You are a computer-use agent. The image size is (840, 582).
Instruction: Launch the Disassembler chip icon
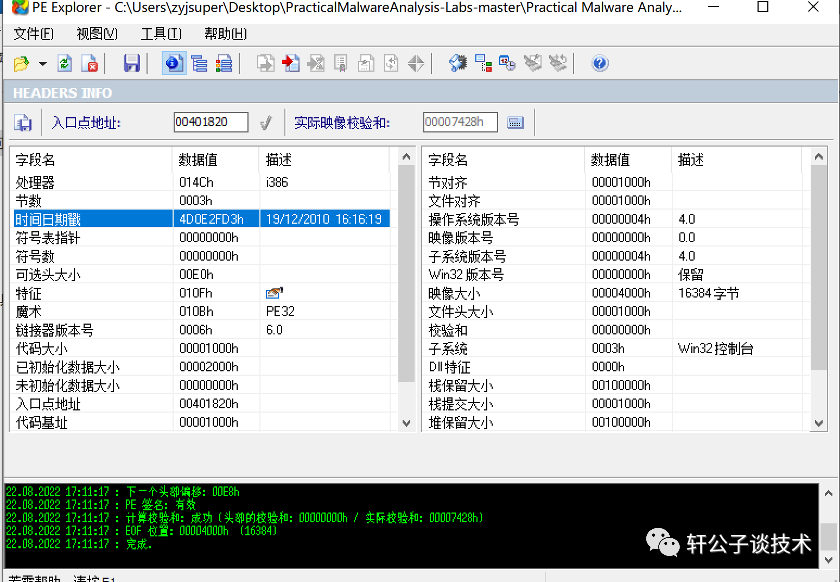458,64
